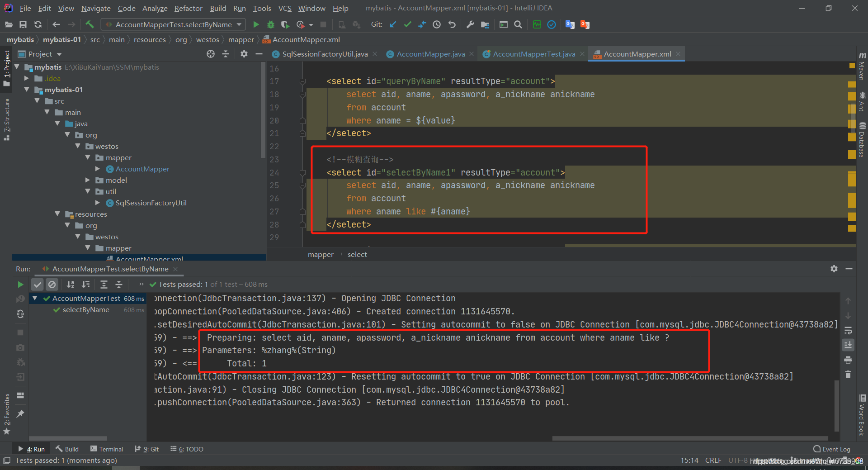Toggle tool window bars at bottom-left corner

tap(7, 461)
